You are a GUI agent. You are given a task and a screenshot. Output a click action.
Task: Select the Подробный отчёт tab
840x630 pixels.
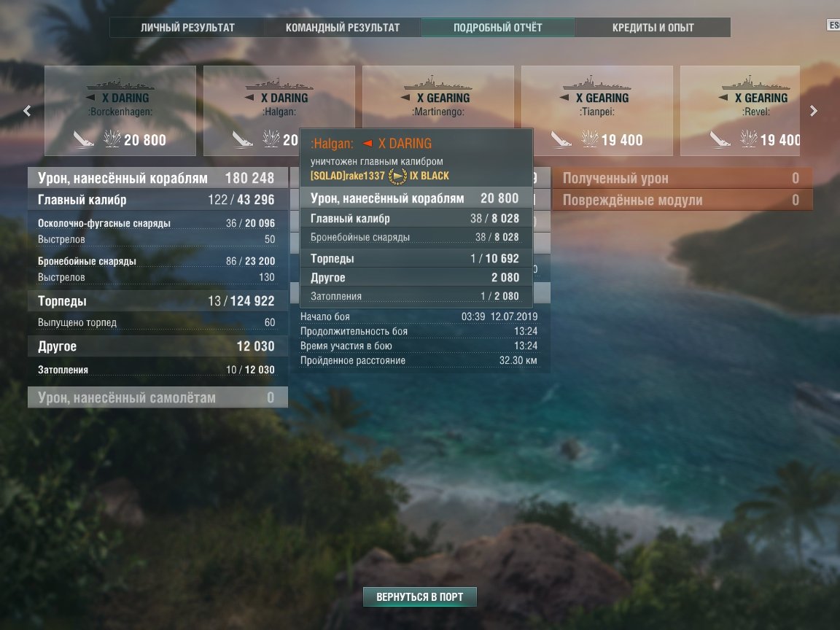[x=498, y=27]
